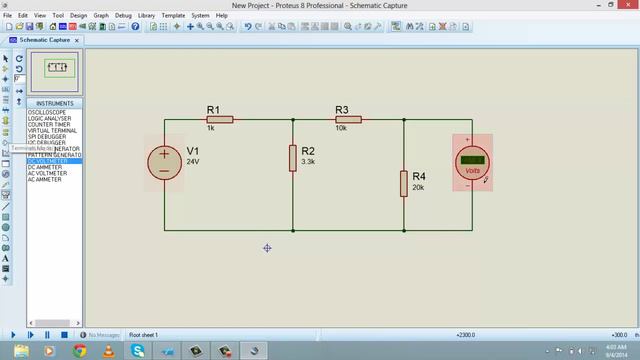Click the overview thumbnail of the schematic
This screenshot has width=640, height=360.
[x=55, y=72]
